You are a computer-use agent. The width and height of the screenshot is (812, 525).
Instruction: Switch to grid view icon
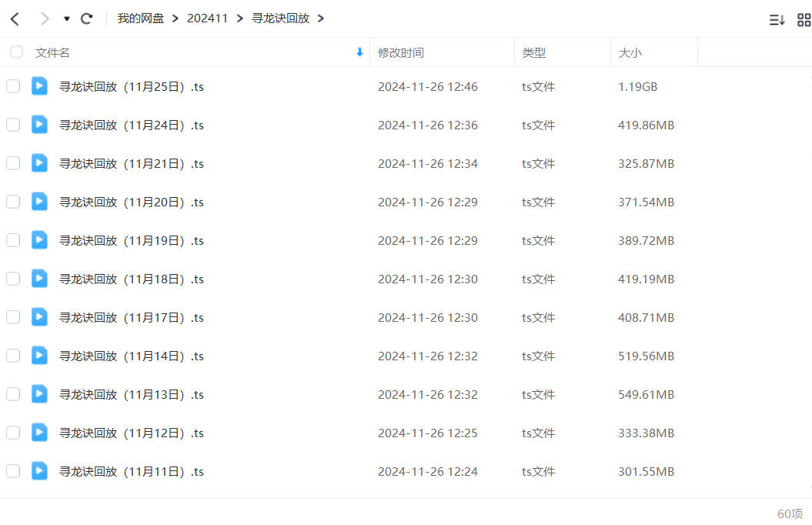804,20
